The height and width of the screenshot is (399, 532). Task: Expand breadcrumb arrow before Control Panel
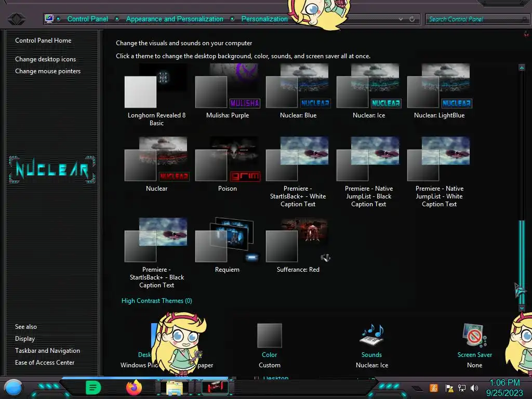(59, 19)
